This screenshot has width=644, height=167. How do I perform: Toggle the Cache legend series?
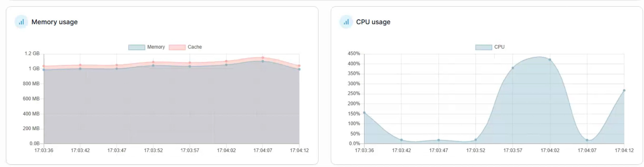point(185,47)
